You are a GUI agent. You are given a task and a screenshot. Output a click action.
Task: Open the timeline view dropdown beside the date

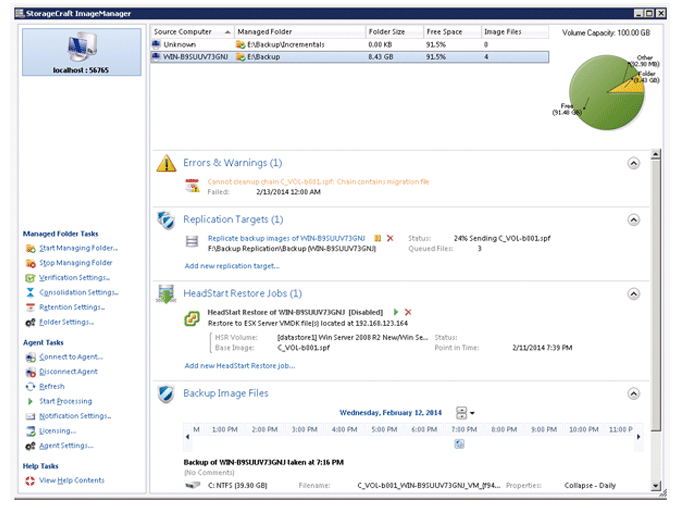click(x=465, y=413)
